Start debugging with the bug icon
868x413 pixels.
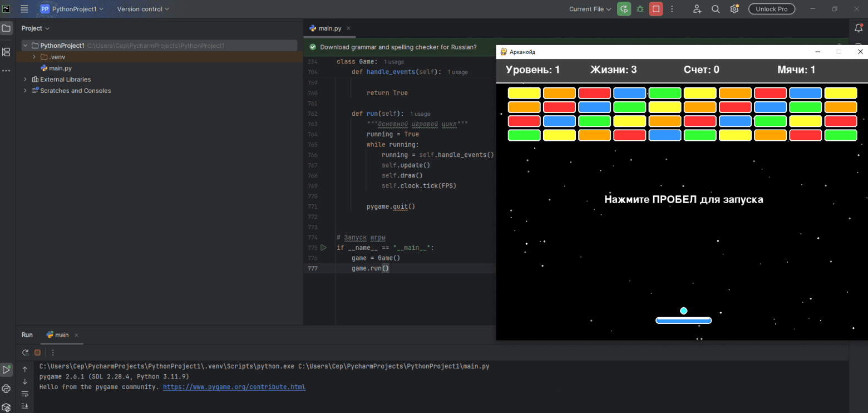tap(640, 9)
